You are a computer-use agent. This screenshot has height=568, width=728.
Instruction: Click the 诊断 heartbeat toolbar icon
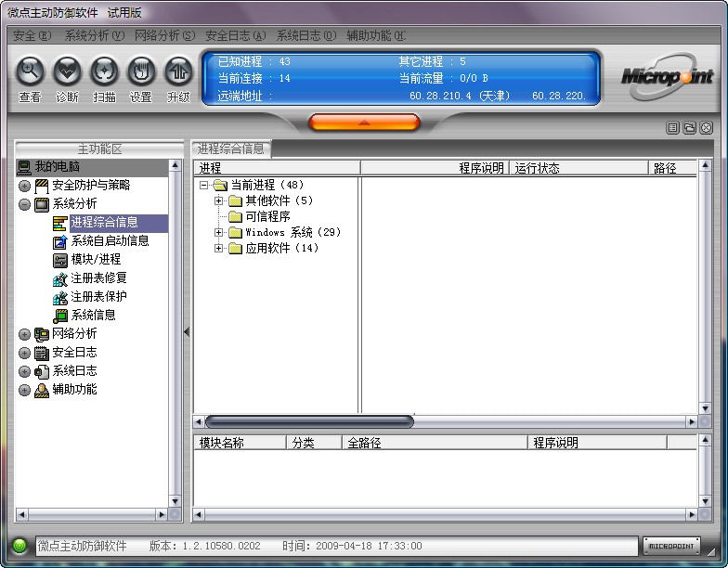click(67, 71)
